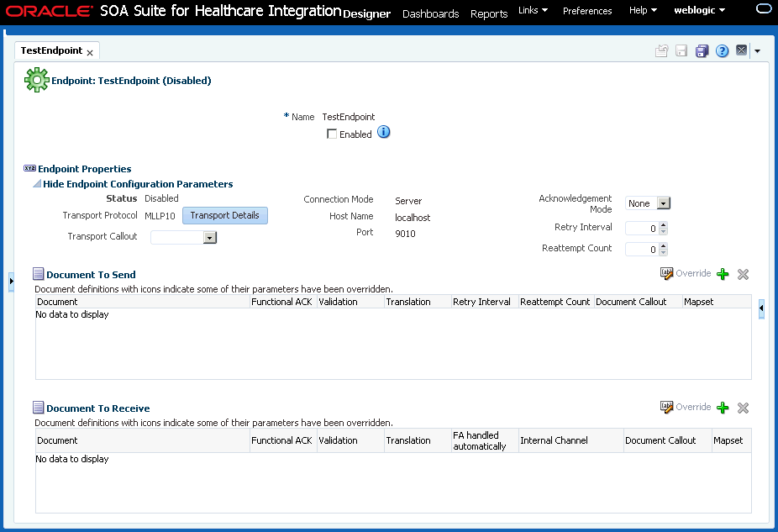This screenshot has width=778, height=532.
Task: Open the weblogic user menu
Action: tap(700, 10)
